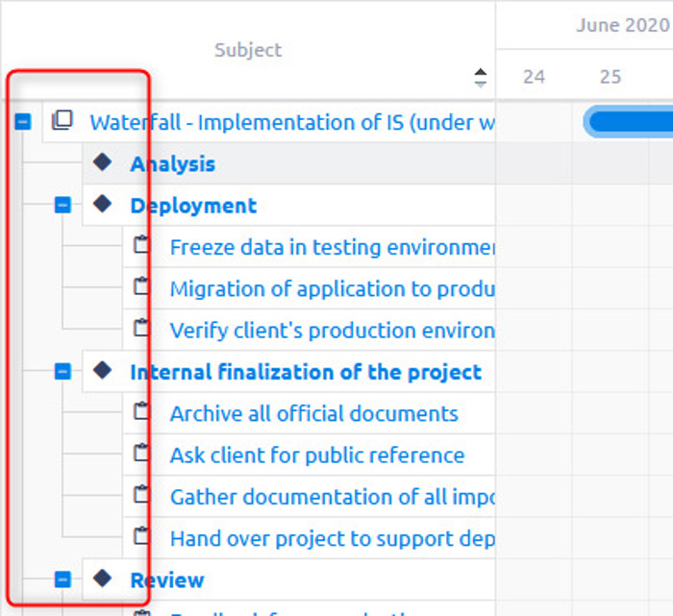Sort by the Subject column arrows
The height and width of the screenshot is (616, 673).
[x=481, y=78]
